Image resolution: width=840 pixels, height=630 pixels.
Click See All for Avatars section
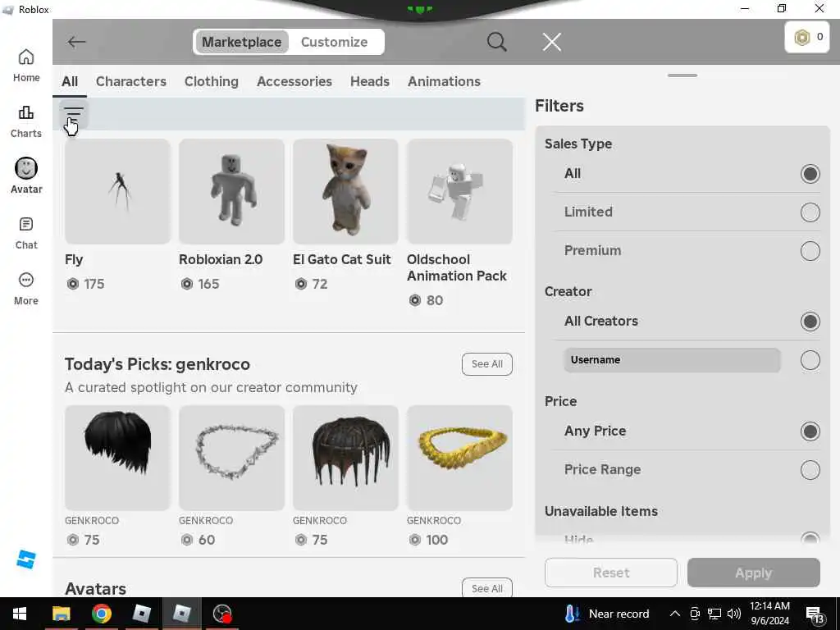coord(487,588)
